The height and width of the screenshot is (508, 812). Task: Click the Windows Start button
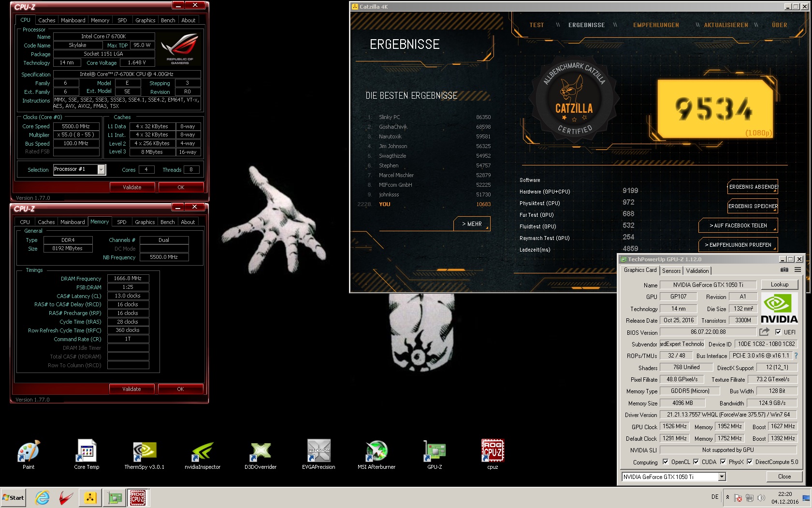click(x=14, y=498)
